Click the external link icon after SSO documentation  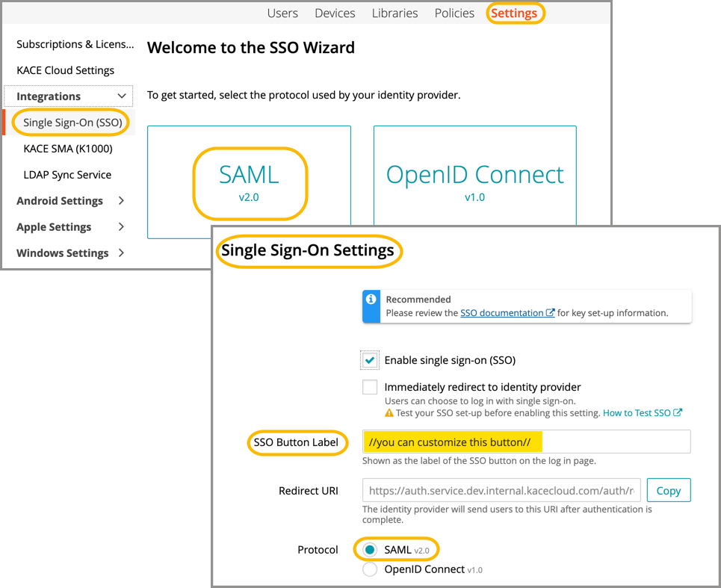551,313
